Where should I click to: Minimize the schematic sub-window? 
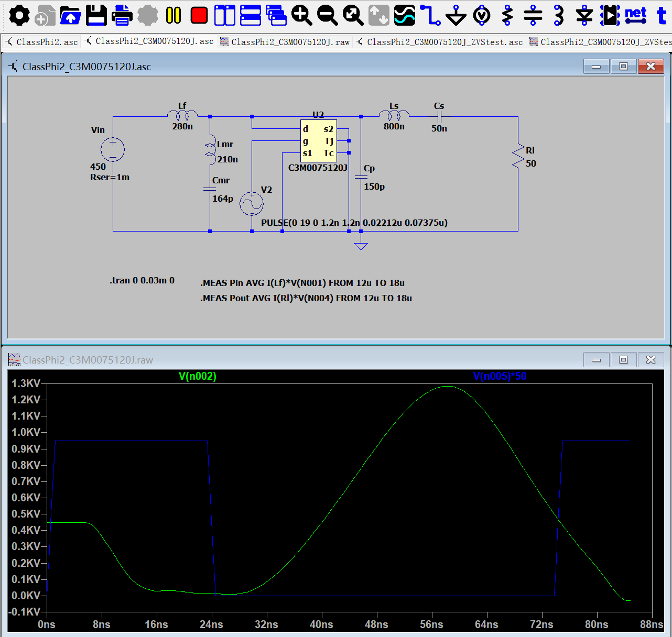click(597, 66)
